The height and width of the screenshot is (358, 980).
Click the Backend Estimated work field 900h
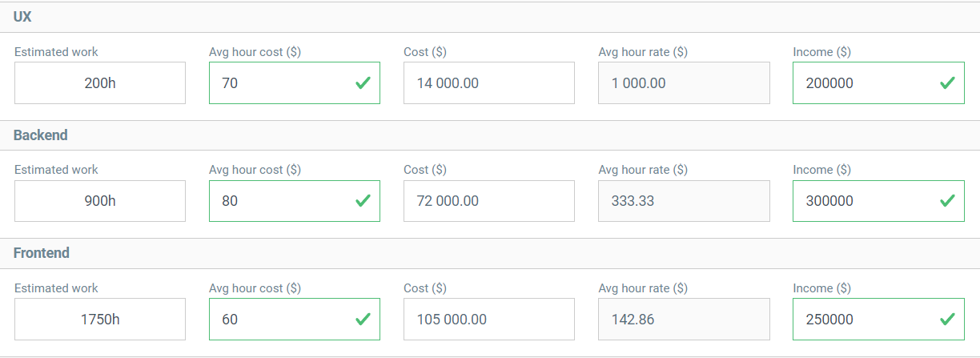(x=100, y=201)
